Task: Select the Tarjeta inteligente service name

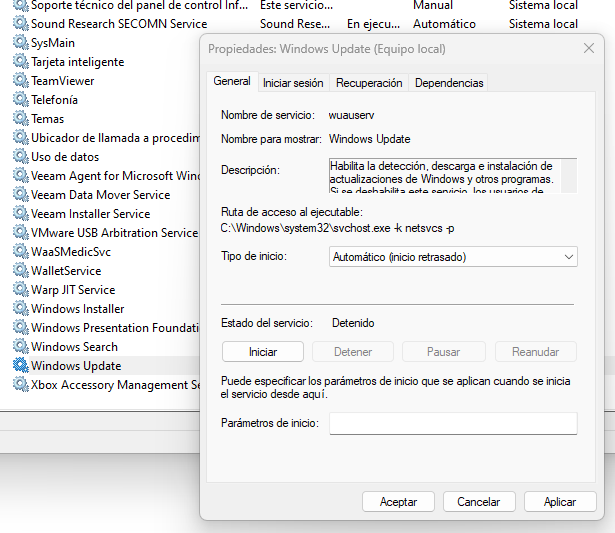Action: [78, 62]
